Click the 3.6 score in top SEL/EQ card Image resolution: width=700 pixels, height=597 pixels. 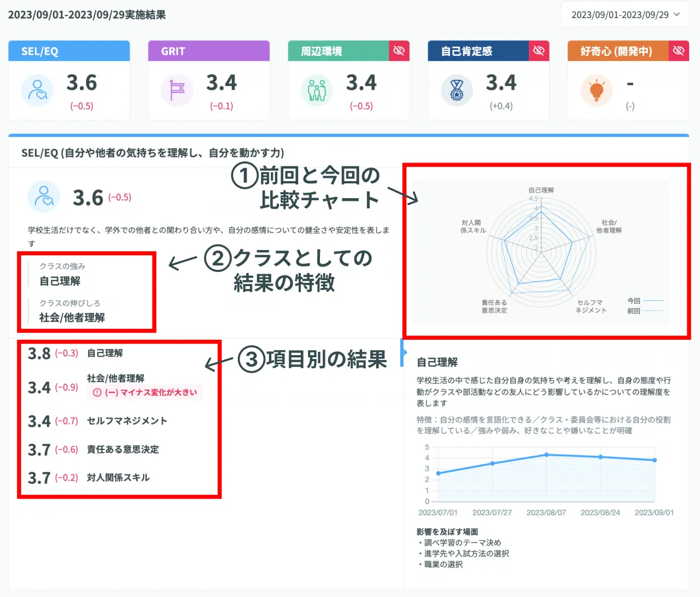81,83
